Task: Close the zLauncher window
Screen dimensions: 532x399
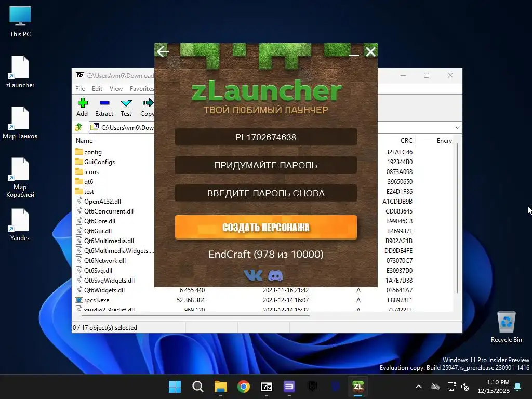Action: (x=370, y=51)
